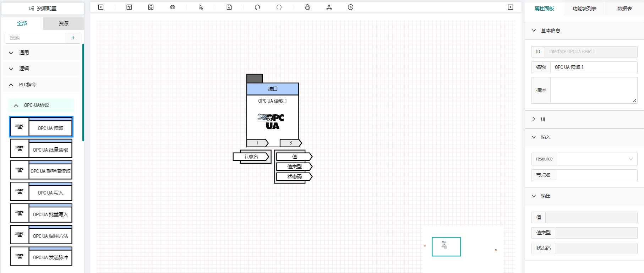
Task: Select the 值类型 output pin on canvas
Action: 294,166
